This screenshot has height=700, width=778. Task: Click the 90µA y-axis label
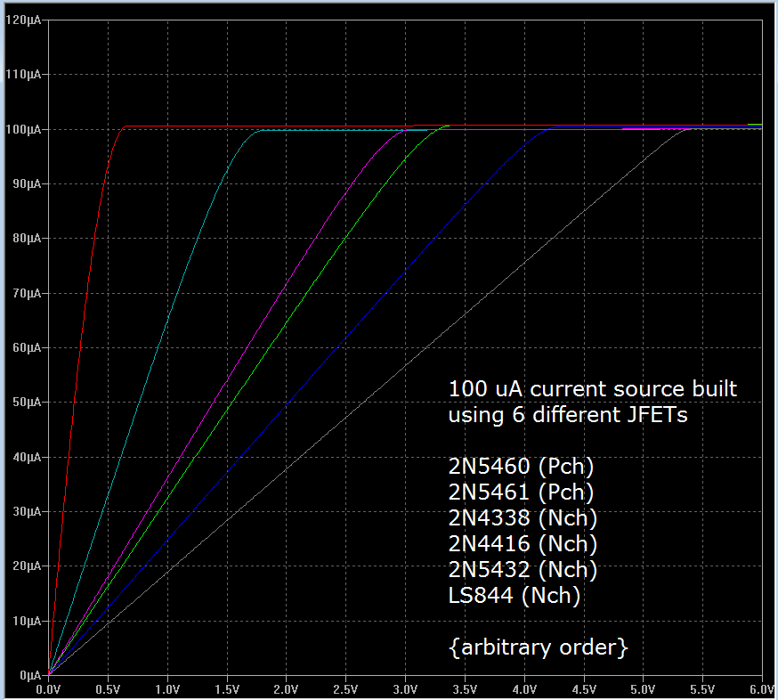[x=27, y=183]
